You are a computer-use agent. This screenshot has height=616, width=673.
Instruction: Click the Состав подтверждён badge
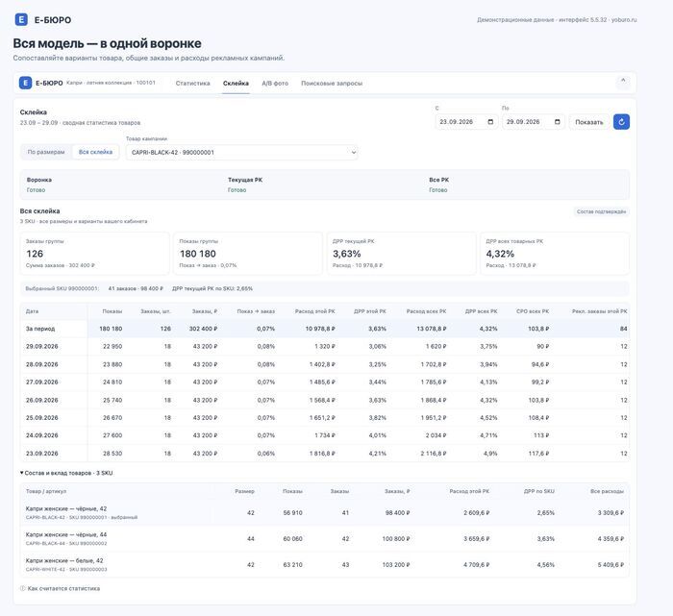pyautogui.click(x=601, y=211)
